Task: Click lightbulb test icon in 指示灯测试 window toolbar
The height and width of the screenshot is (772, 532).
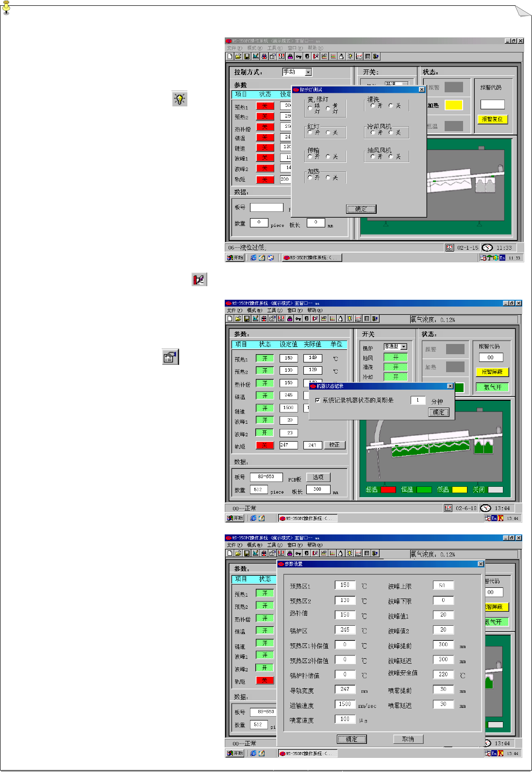Action: tap(350, 56)
